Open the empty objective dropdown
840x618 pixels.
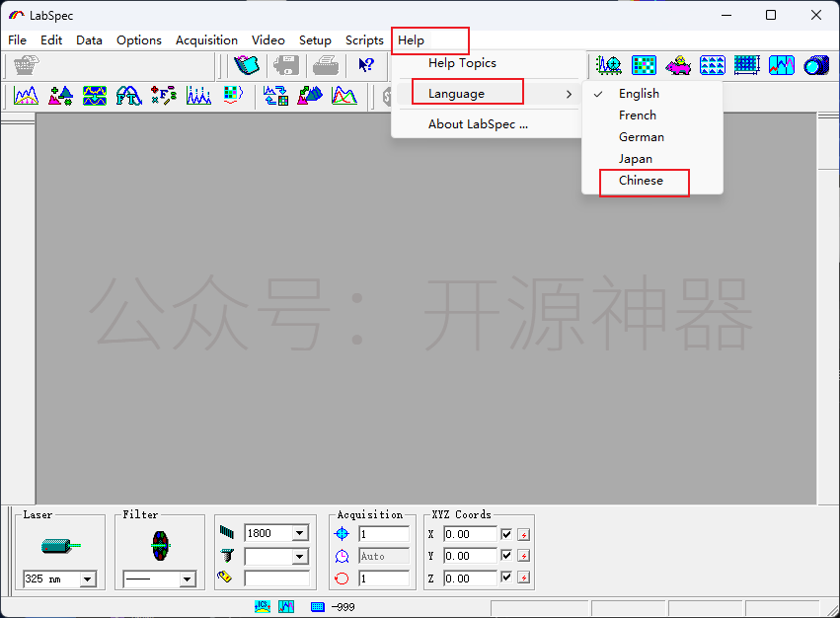point(299,557)
